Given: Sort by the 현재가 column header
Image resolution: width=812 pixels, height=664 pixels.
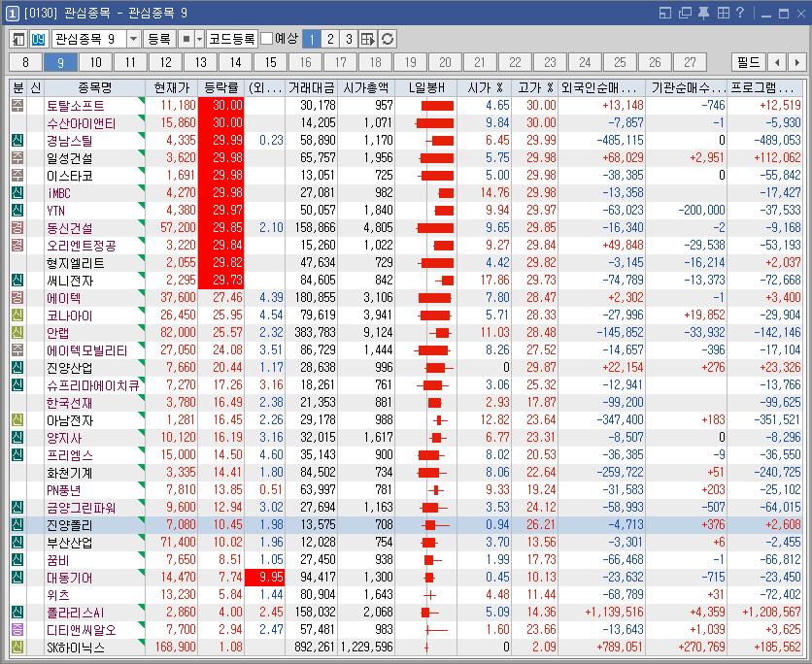Looking at the screenshot, I should (171, 87).
